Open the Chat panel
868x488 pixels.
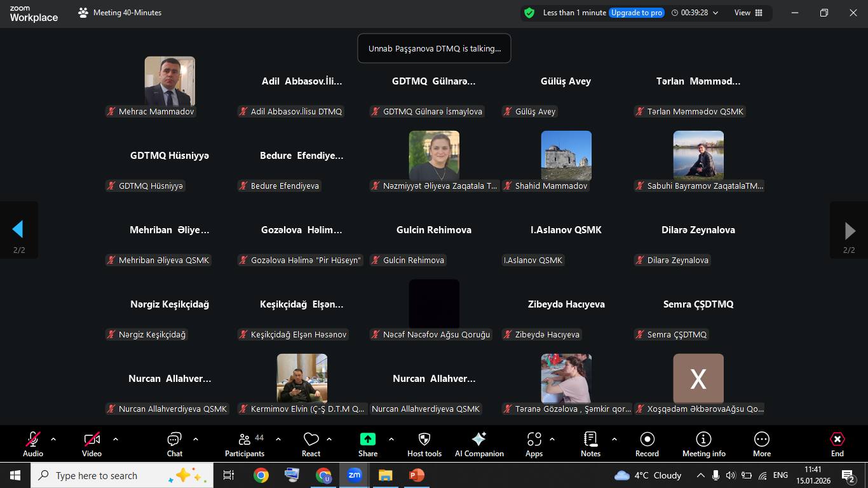pos(174,444)
